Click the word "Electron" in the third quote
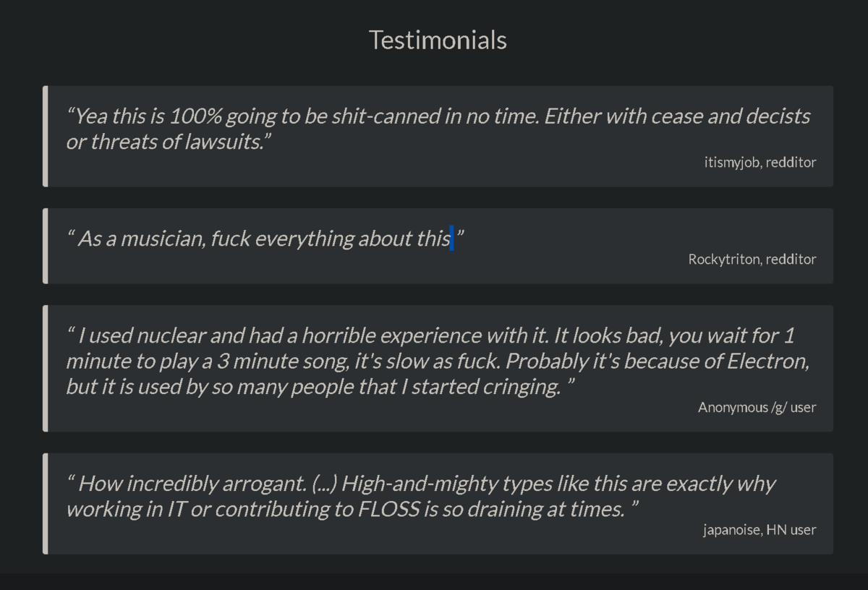 pos(768,361)
